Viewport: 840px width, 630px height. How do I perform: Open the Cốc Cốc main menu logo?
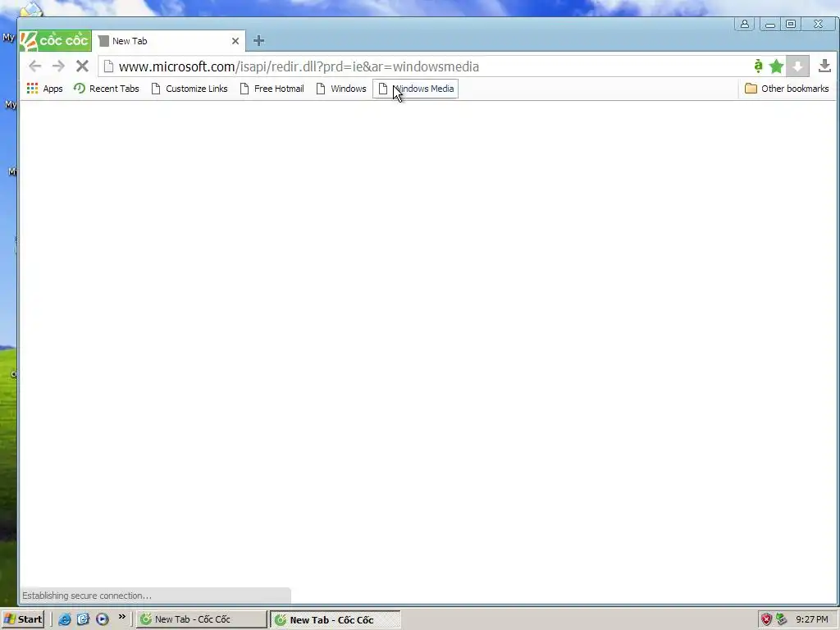56,41
